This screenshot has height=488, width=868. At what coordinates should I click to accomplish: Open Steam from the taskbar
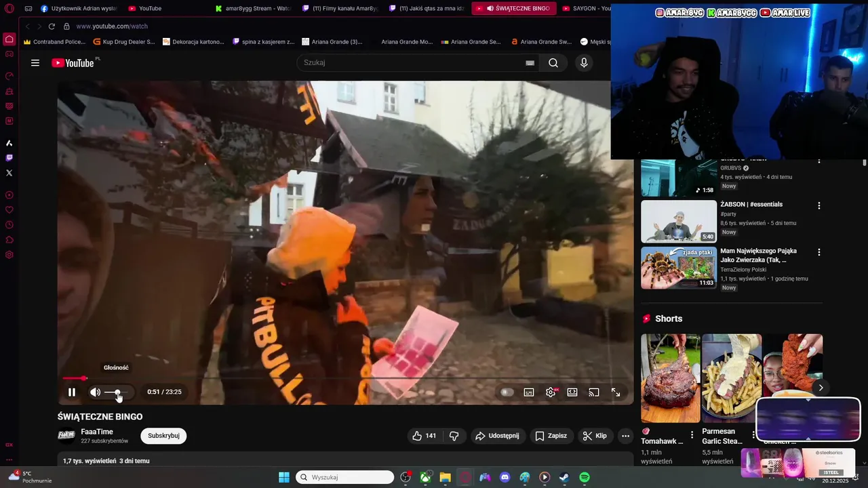[564, 477]
